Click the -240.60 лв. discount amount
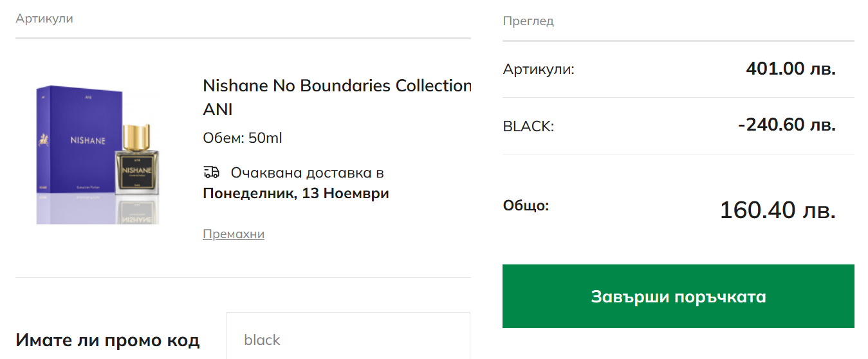Viewport: 868px width, 359px height. click(786, 124)
